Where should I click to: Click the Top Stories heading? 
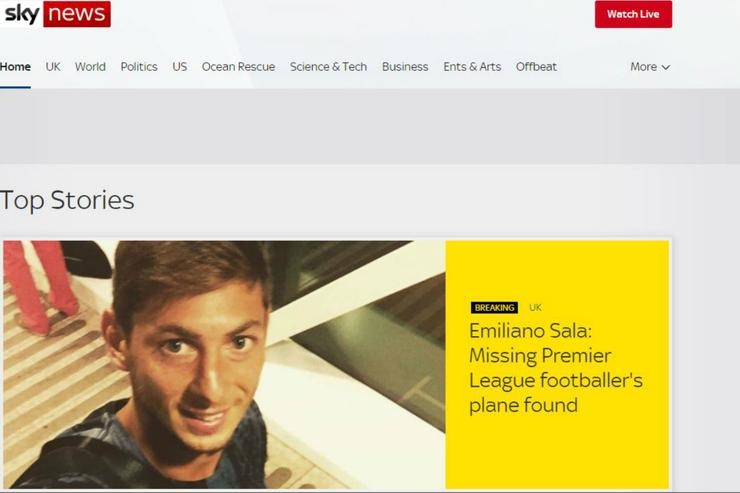tap(67, 200)
